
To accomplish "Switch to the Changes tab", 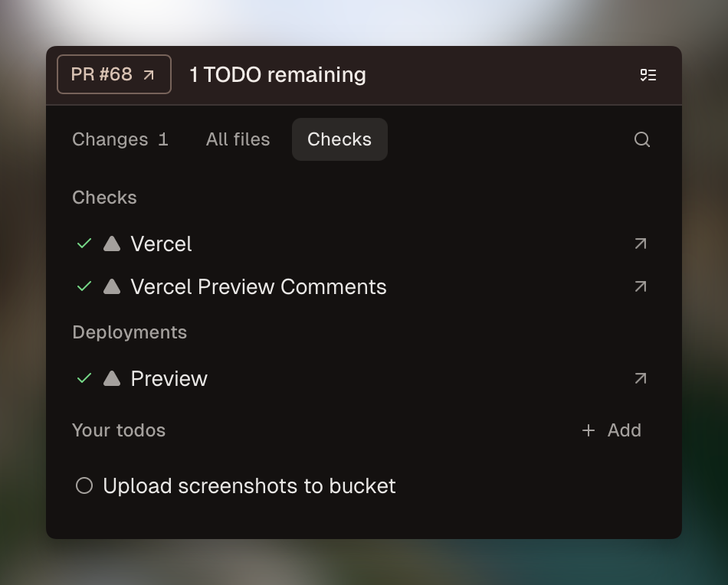I will [x=120, y=139].
